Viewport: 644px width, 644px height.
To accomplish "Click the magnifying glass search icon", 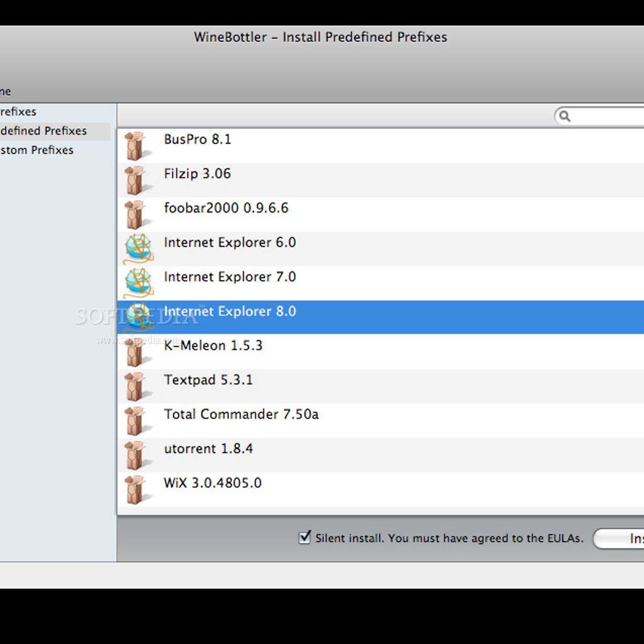I will pos(564,116).
